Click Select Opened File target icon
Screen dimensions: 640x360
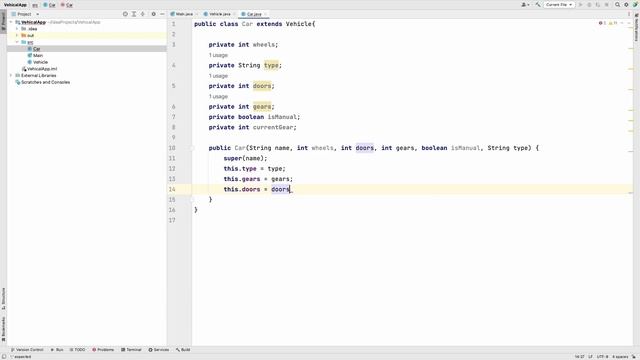pos(125,14)
